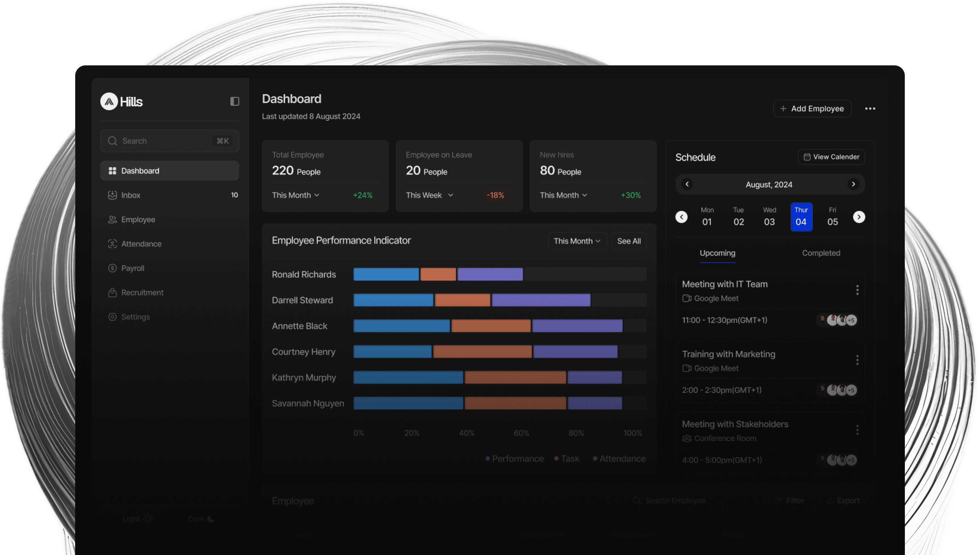Advance to next month after August 2024
Image resolution: width=980 pixels, height=555 pixels.
[853, 184]
